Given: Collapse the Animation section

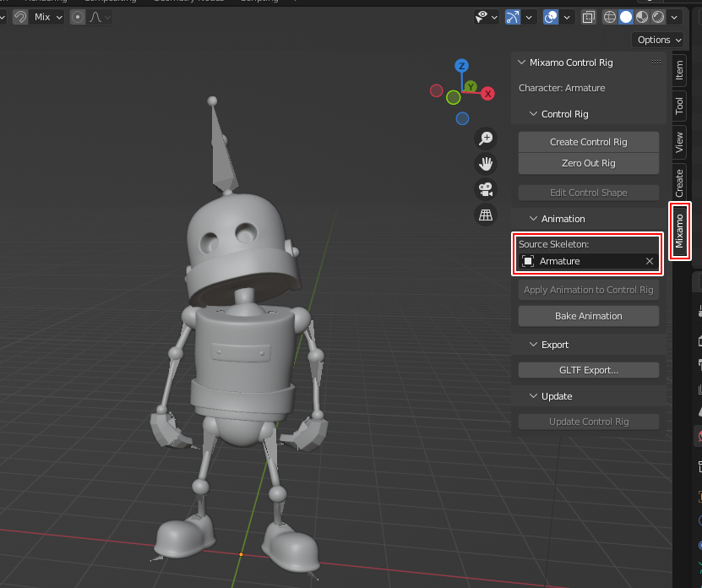Looking at the screenshot, I should 533,219.
